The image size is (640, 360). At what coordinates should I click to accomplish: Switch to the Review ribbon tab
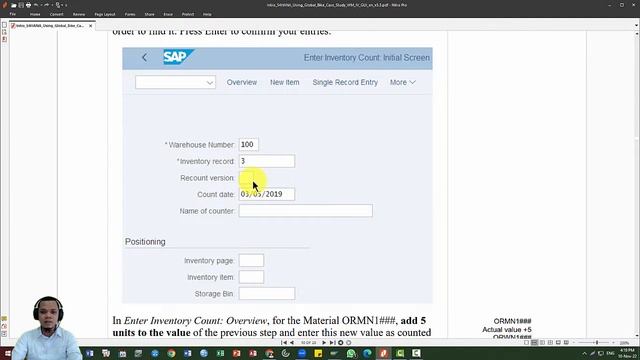pyautogui.click(x=79, y=14)
